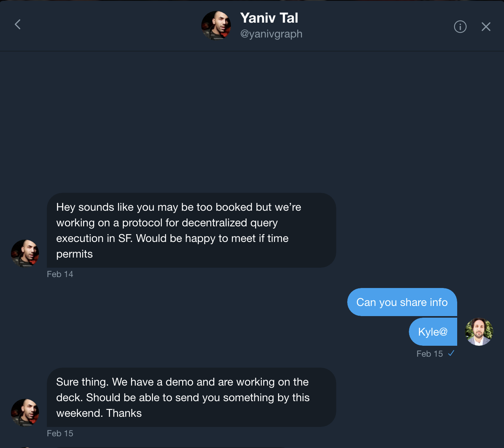Screen dimensions: 504x448
Task: Click the Can you share info message bubble
Action: tap(402, 302)
